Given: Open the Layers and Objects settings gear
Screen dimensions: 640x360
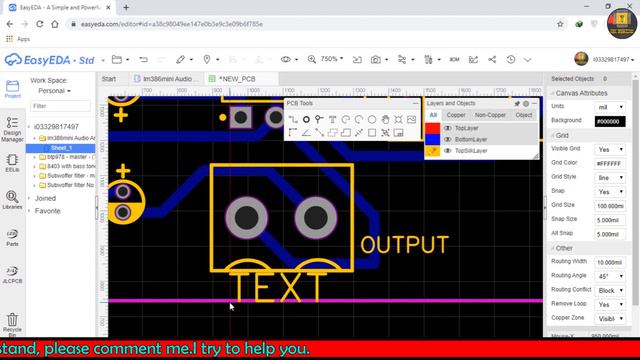Looking at the screenshot, I should pyautogui.click(x=526, y=104).
